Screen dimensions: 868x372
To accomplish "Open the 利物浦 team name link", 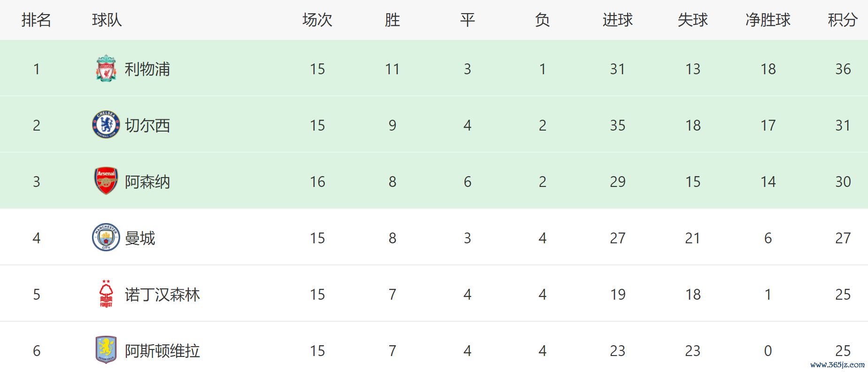I will tap(147, 69).
